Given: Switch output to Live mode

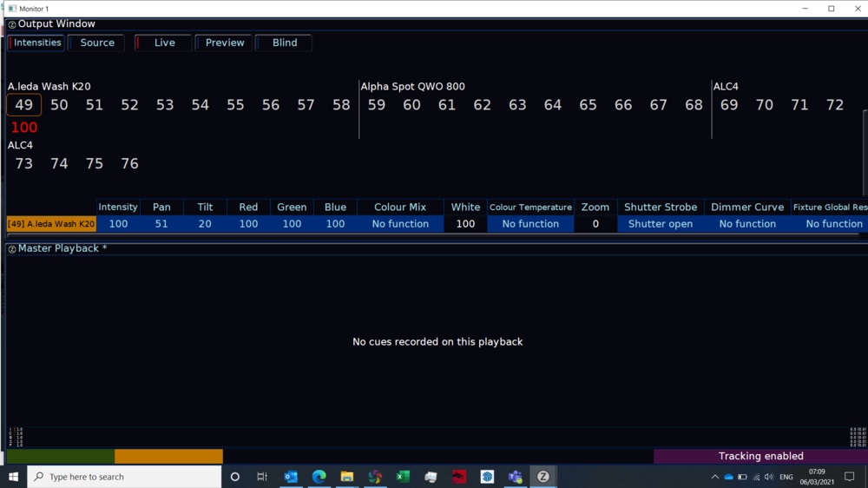Looking at the screenshot, I should tap(163, 43).
